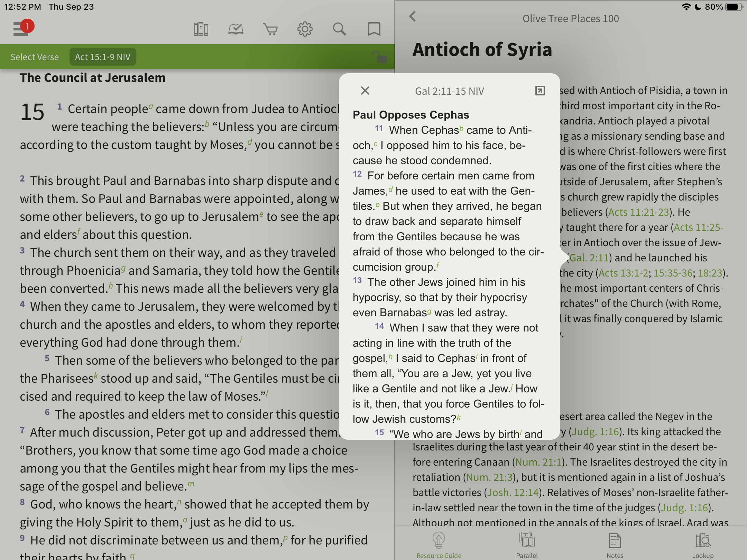This screenshot has height=560, width=747.
Task: Open the bookmark ribbon icon
Action: [x=374, y=29]
